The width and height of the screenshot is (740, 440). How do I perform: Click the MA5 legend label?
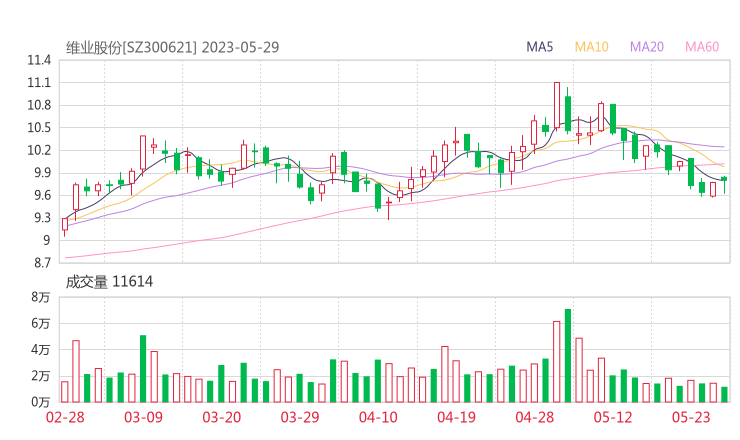click(539, 47)
